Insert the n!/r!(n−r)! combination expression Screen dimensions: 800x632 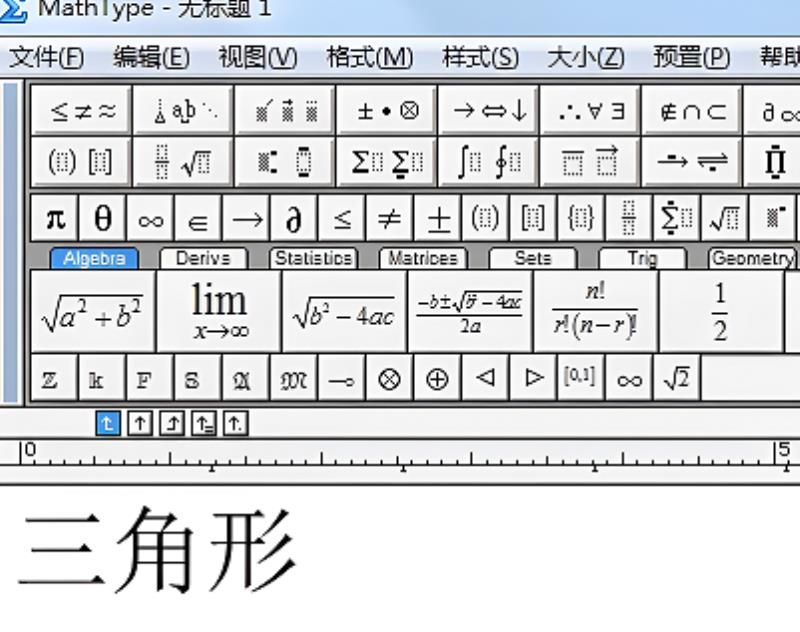pyautogui.click(x=595, y=312)
